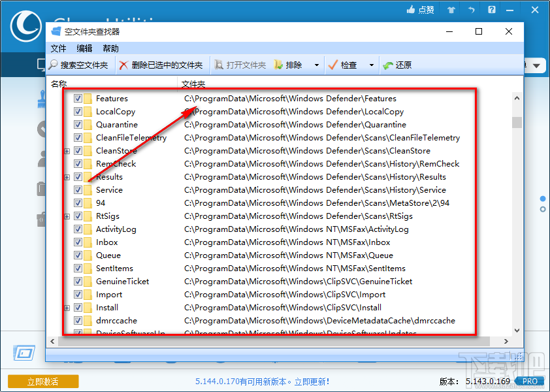This screenshot has width=550, height=392.
Task: Select the 搜索空文件夹 search tool
Action: tap(77, 65)
